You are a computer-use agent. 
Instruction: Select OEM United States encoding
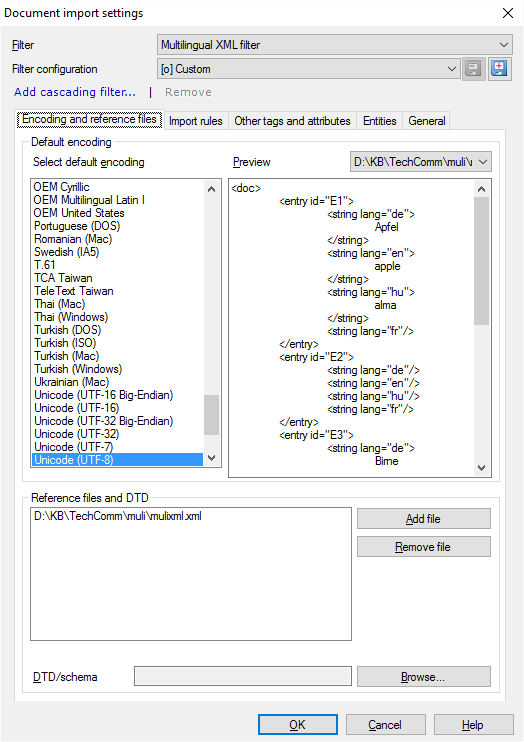point(117,213)
